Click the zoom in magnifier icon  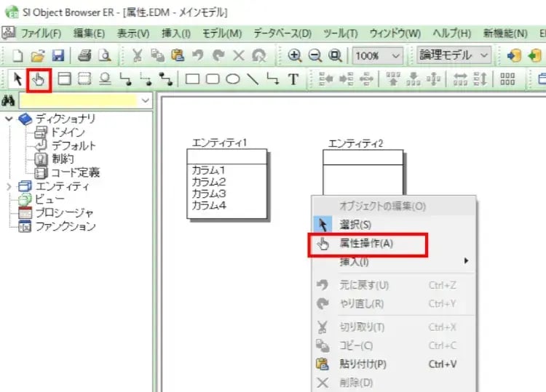click(x=295, y=55)
